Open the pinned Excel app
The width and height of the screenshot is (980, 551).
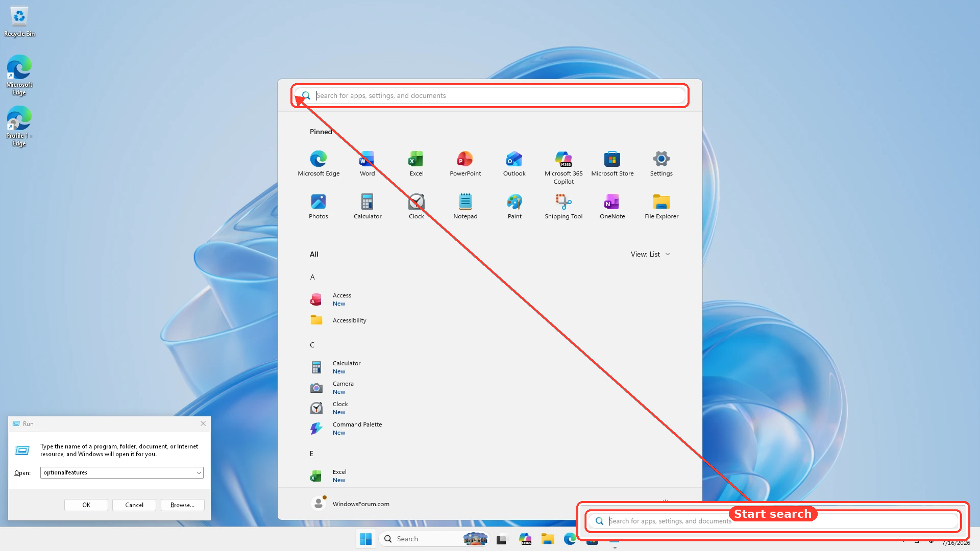416,164
